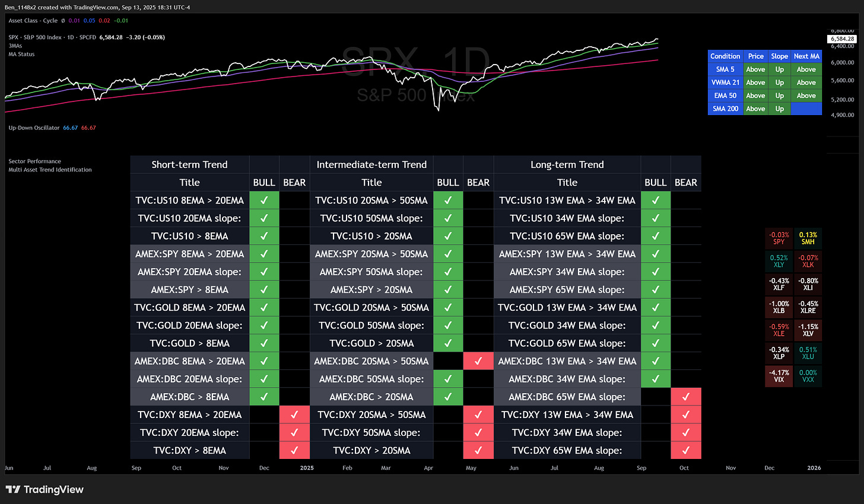Click the 4,900.00 price axis label
Image resolution: width=864 pixels, height=504 pixels.
click(843, 115)
